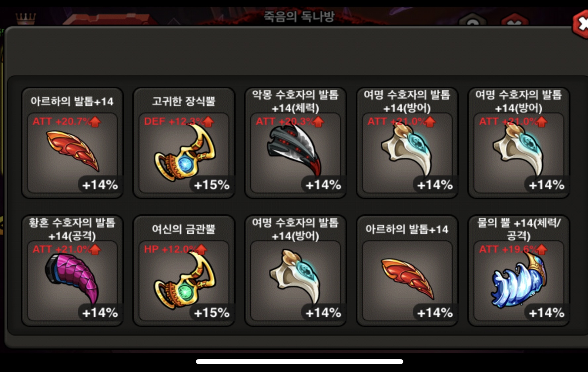Choose the 여신의 금관뿔 horn with green gem

point(184,270)
